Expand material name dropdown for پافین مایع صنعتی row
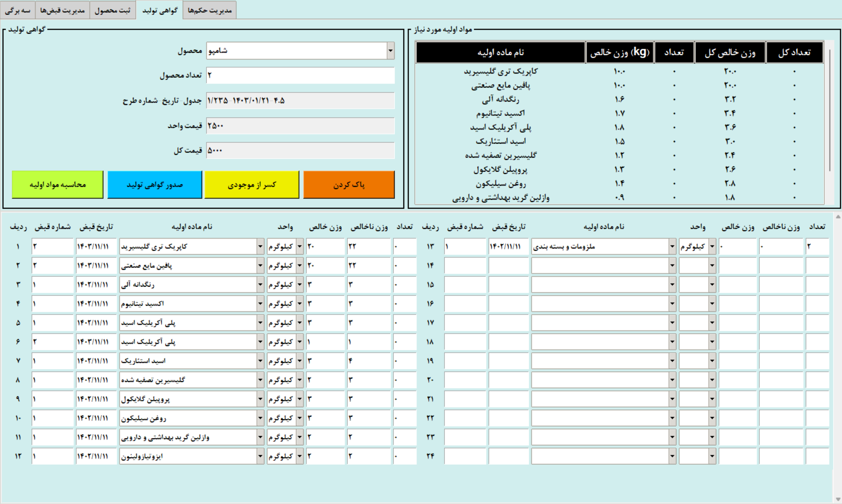 tap(260, 265)
